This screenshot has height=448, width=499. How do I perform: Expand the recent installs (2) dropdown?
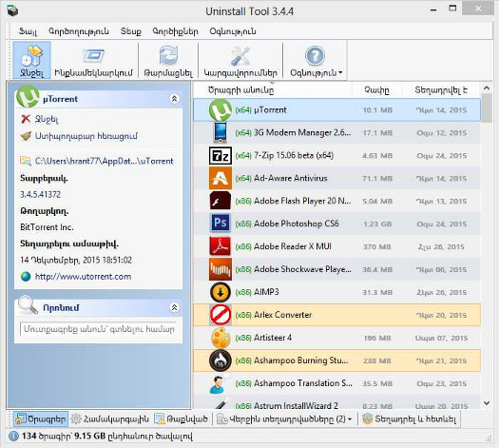[350, 419]
